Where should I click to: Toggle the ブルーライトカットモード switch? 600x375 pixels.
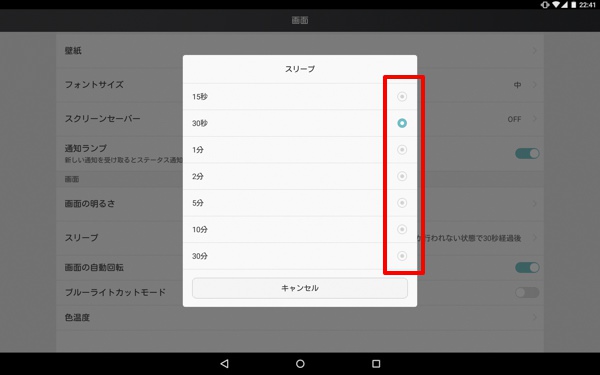527,292
